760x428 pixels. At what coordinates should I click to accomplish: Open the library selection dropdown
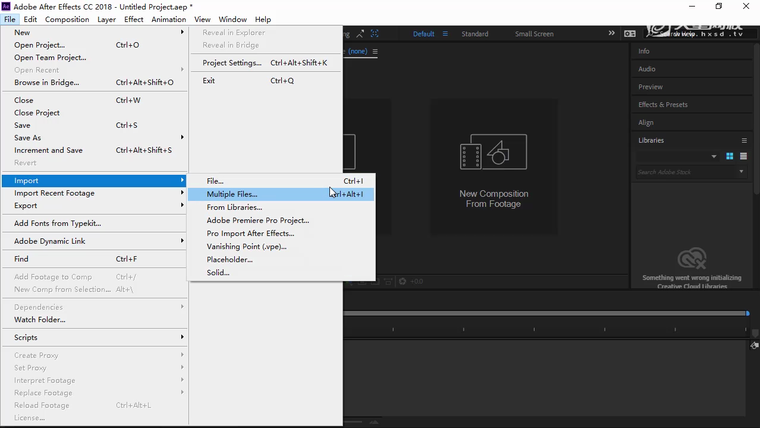coord(714,156)
